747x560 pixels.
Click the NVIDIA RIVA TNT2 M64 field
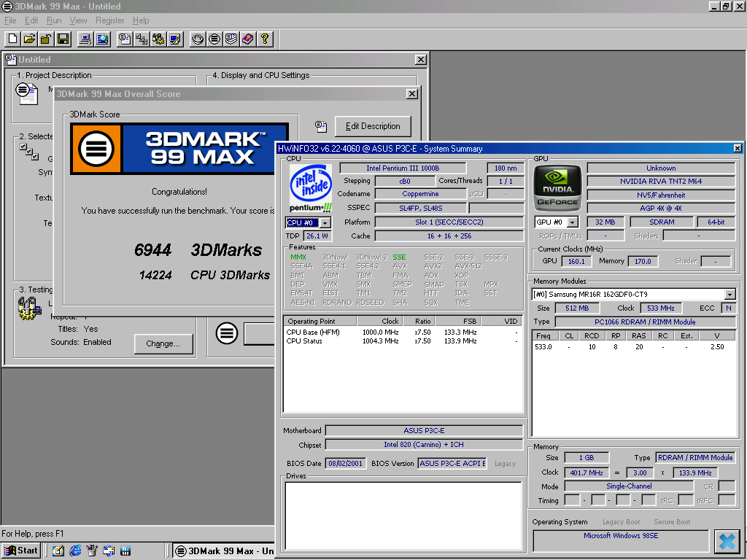[661, 182]
